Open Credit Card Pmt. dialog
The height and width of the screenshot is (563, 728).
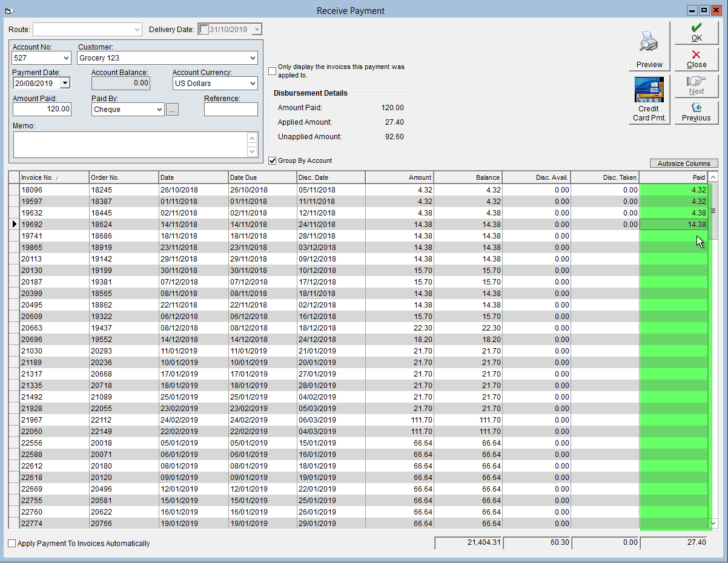coord(649,100)
